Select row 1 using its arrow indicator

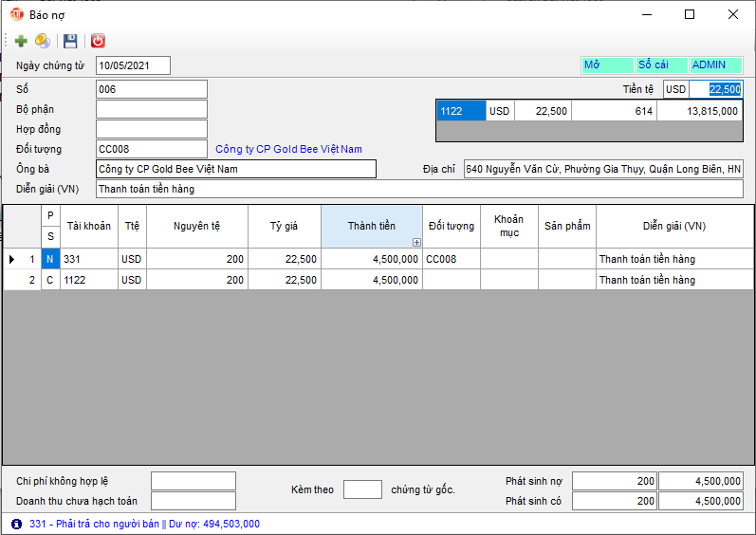(x=12, y=259)
